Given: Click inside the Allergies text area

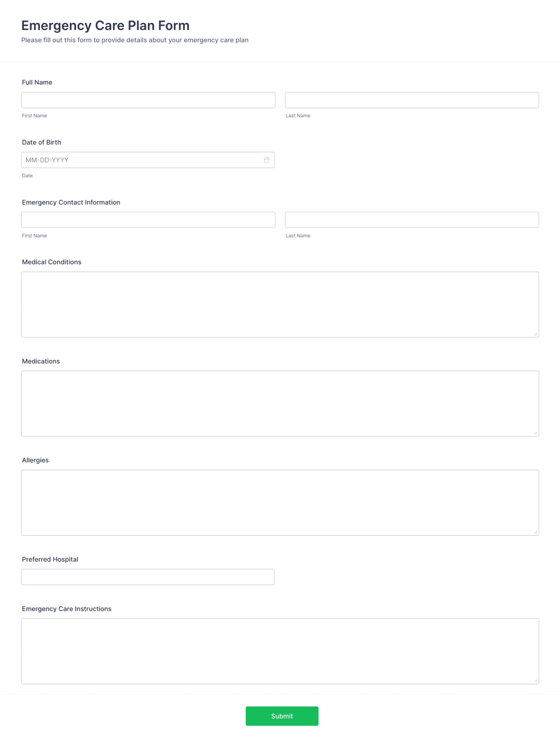Looking at the screenshot, I should 280,502.
